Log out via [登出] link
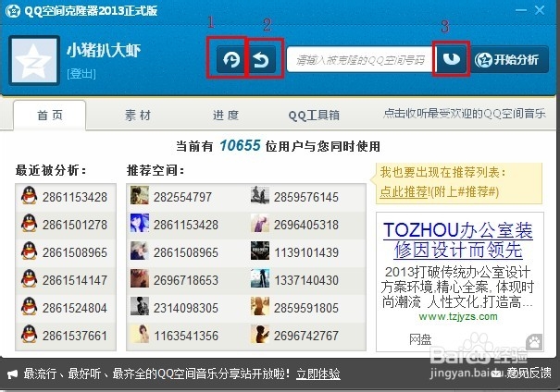The width and height of the screenshot is (560, 392). 81,74
